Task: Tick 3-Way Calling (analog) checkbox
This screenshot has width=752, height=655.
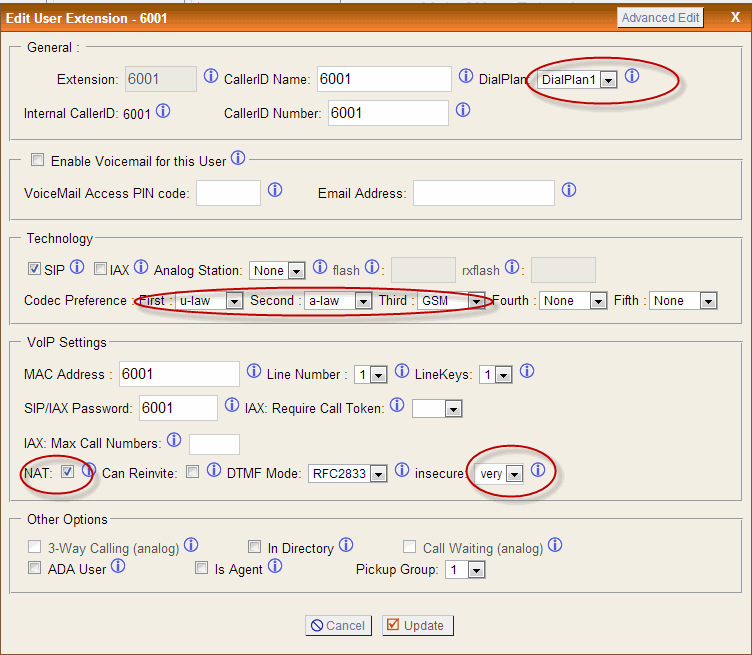Action: point(35,546)
